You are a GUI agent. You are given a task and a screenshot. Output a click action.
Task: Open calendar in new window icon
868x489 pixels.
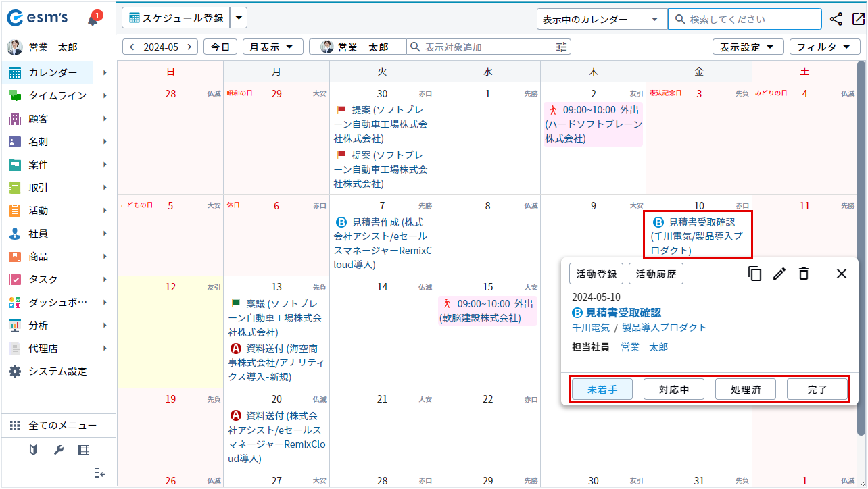(x=858, y=19)
